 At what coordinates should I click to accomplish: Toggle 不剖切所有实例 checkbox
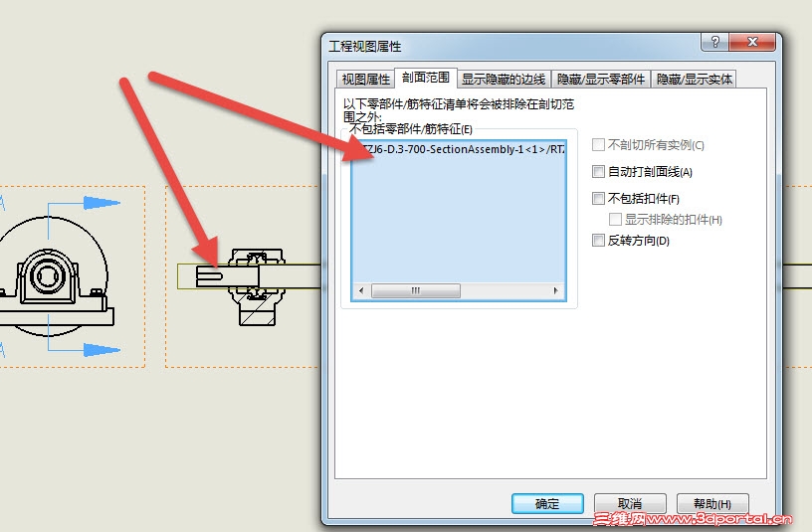point(598,145)
